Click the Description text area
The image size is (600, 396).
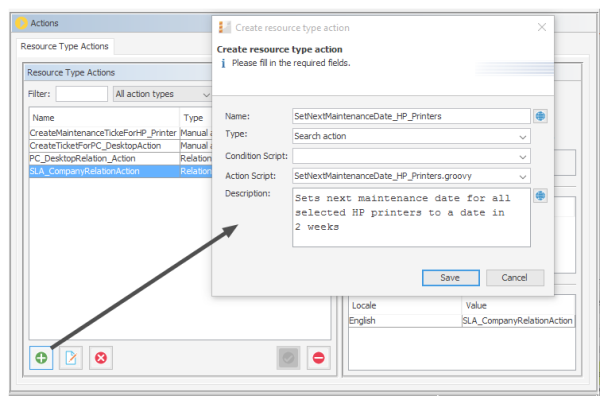tap(411, 217)
